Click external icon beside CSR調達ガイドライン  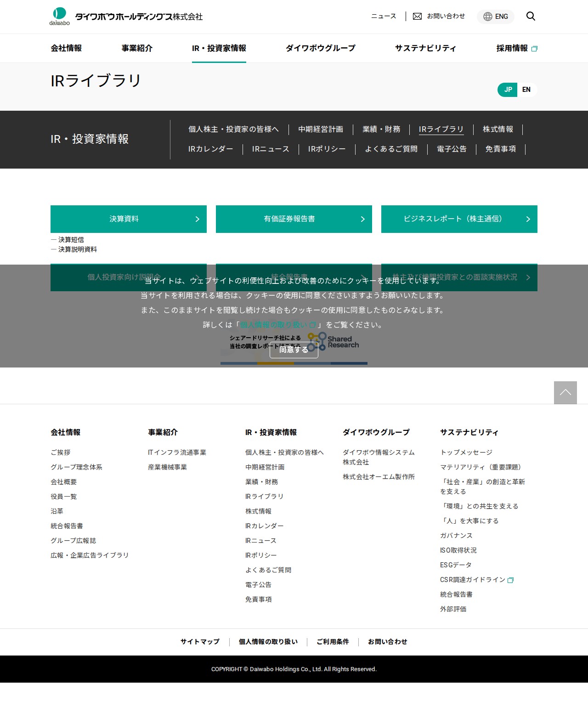click(510, 580)
